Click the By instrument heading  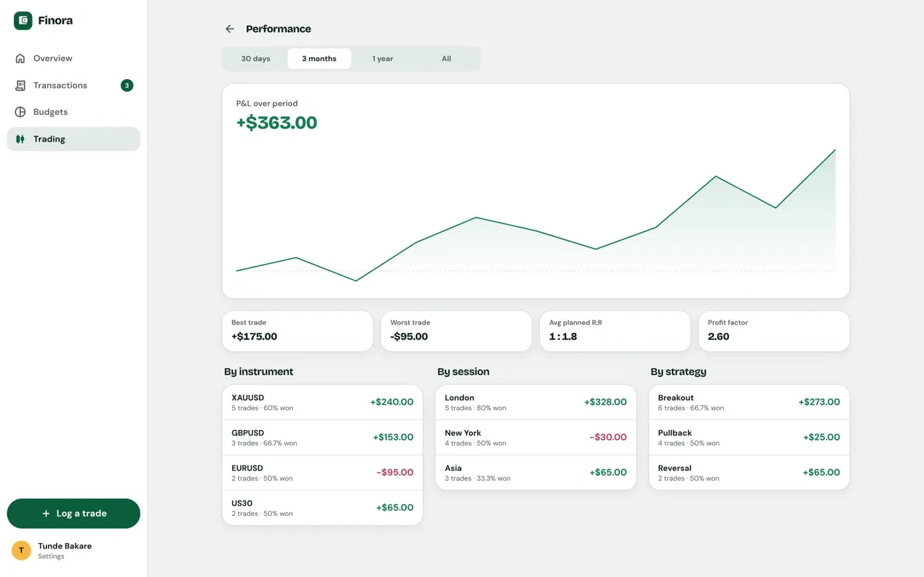coord(259,372)
